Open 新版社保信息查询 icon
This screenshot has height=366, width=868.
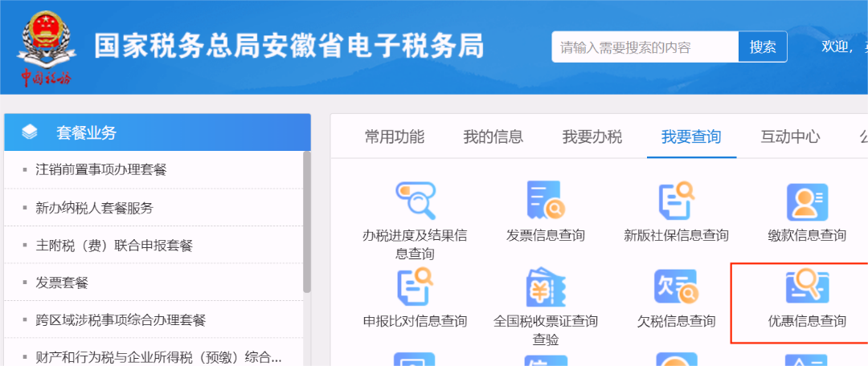pyautogui.click(x=677, y=200)
